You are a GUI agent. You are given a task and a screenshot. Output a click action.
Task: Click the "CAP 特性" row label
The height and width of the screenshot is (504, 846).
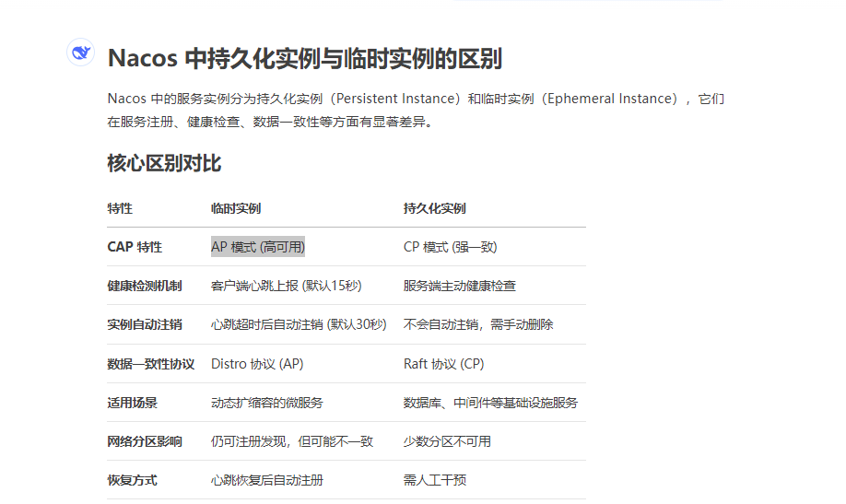point(135,247)
